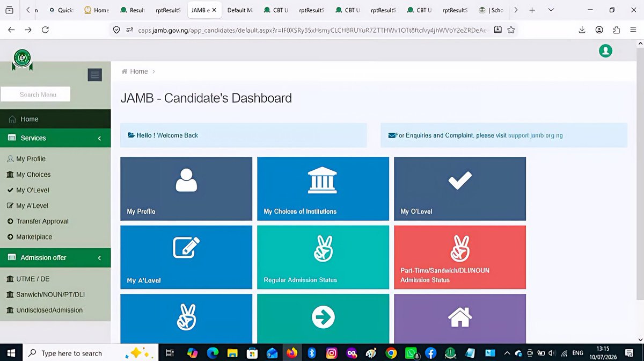Go forward using the browser forward arrow
This screenshot has height=361, width=644.
point(28,30)
